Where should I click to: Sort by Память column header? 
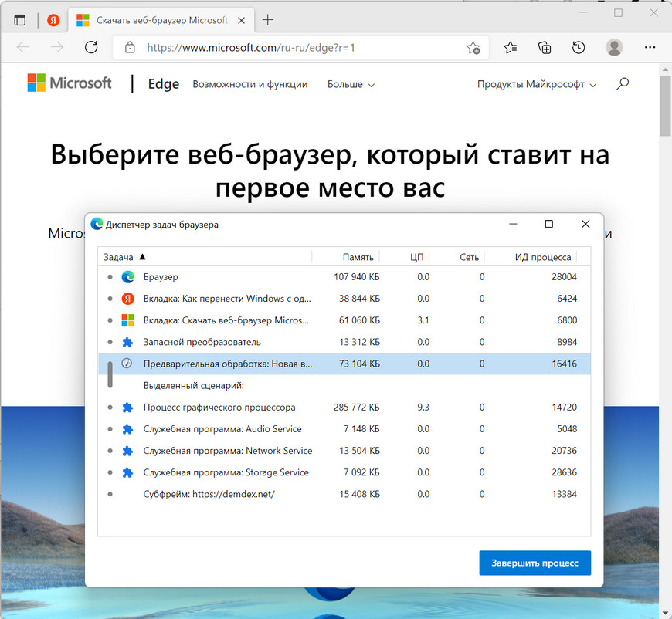coord(358,257)
